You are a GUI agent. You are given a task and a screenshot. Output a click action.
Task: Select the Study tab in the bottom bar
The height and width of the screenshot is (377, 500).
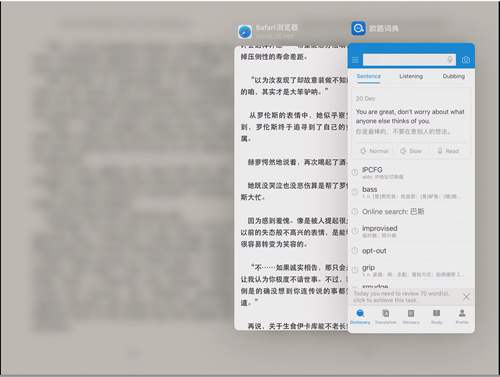pyautogui.click(x=436, y=317)
